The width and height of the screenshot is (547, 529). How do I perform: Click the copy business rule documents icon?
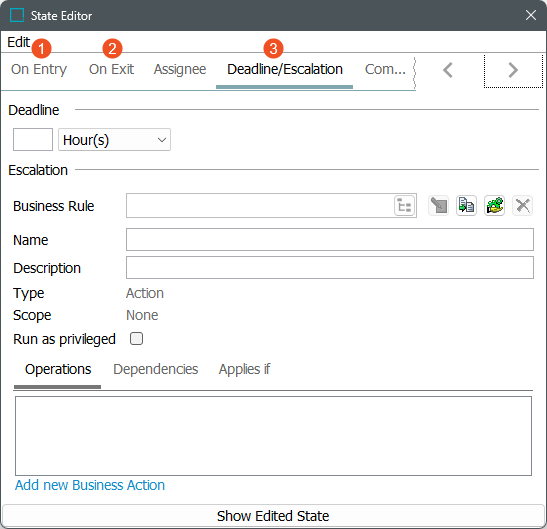pyautogui.click(x=466, y=206)
